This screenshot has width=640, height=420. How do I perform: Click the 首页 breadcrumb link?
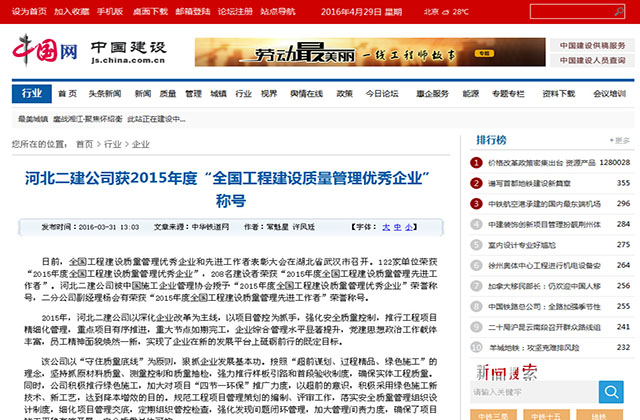86,144
